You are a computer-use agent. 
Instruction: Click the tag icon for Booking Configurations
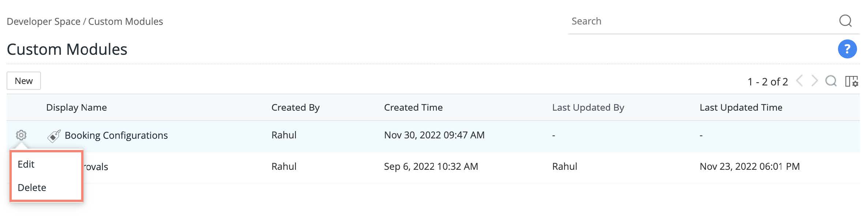click(54, 136)
